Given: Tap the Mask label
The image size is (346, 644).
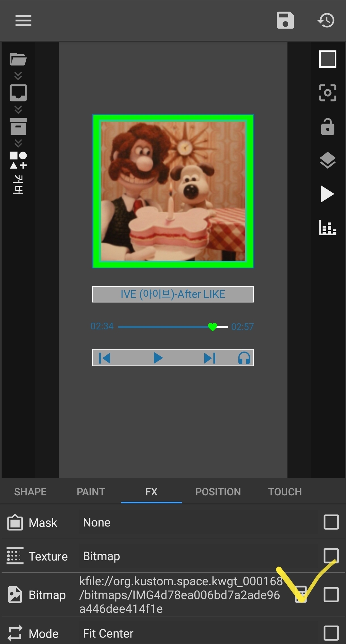Looking at the screenshot, I should point(43,522).
